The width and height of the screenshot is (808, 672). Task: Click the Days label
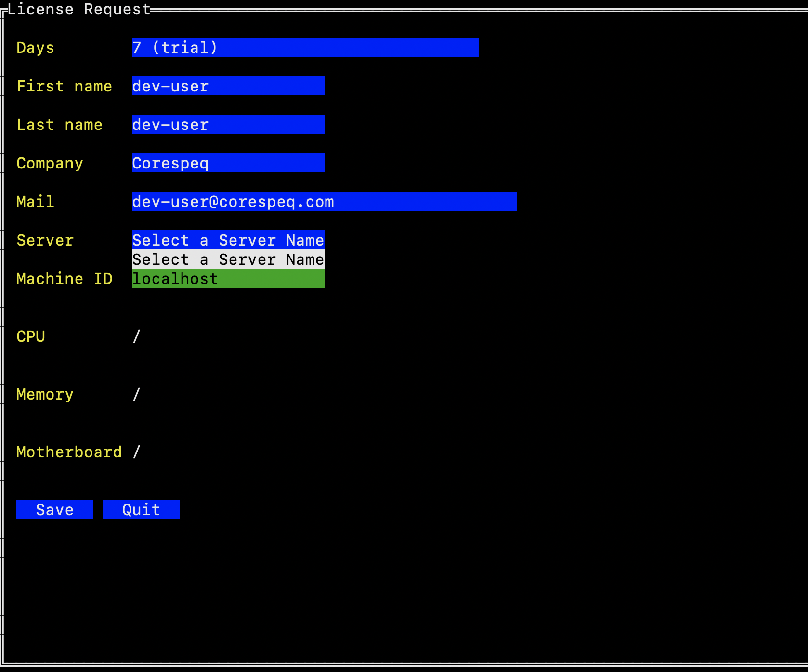pos(35,48)
